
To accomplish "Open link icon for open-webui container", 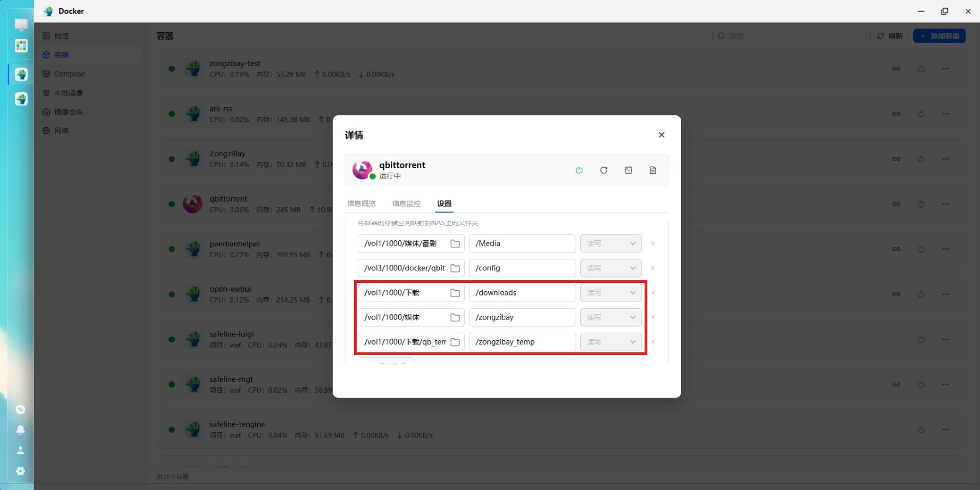I will pos(896,294).
